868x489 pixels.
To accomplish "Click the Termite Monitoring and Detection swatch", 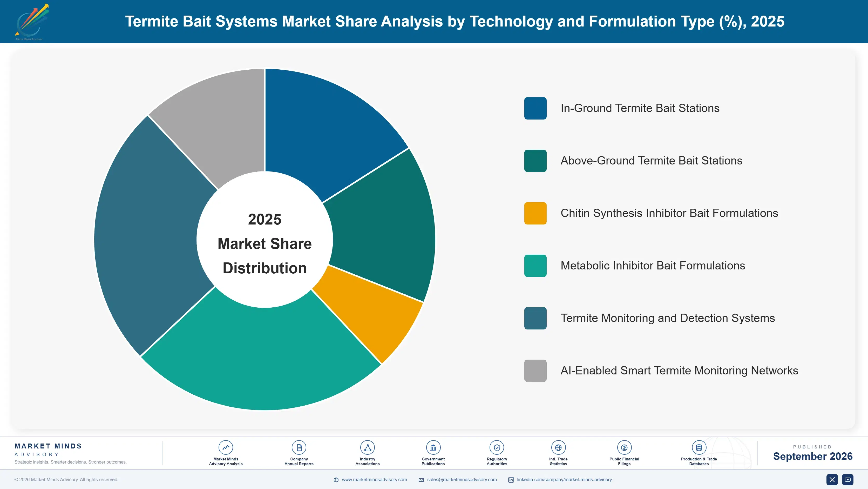I will [535, 318].
